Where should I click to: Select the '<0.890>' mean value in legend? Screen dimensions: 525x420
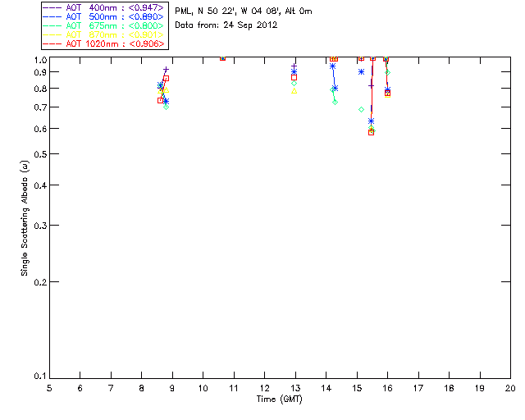tap(146, 16)
